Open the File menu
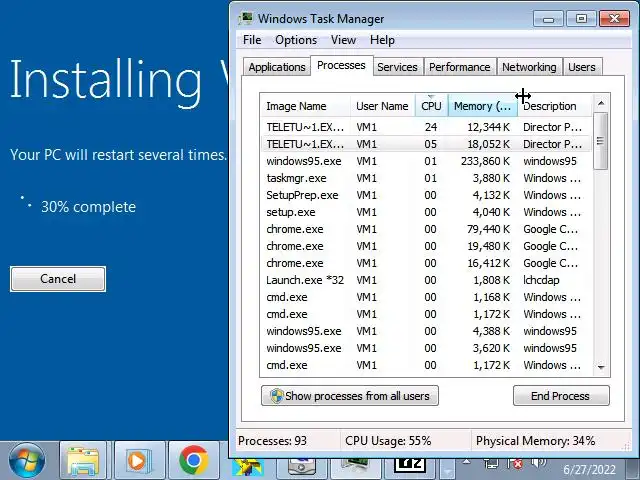Screen dimensions: 640x480 pyautogui.click(x=252, y=40)
